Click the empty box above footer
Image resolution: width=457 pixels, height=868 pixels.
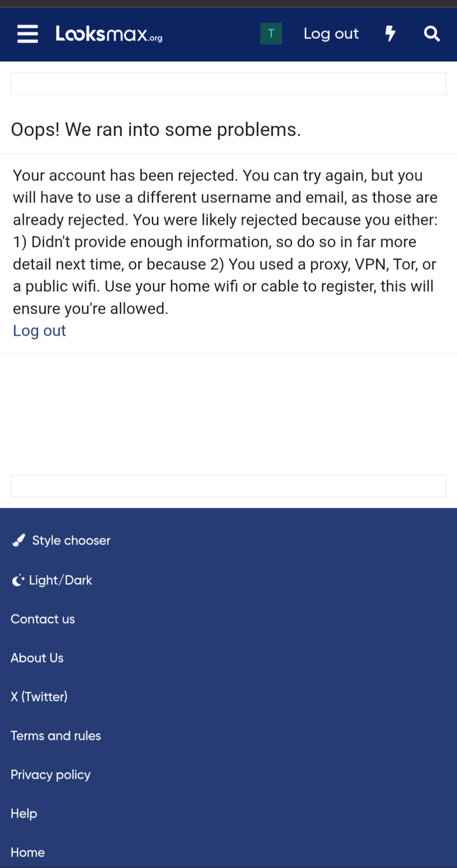click(228, 486)
